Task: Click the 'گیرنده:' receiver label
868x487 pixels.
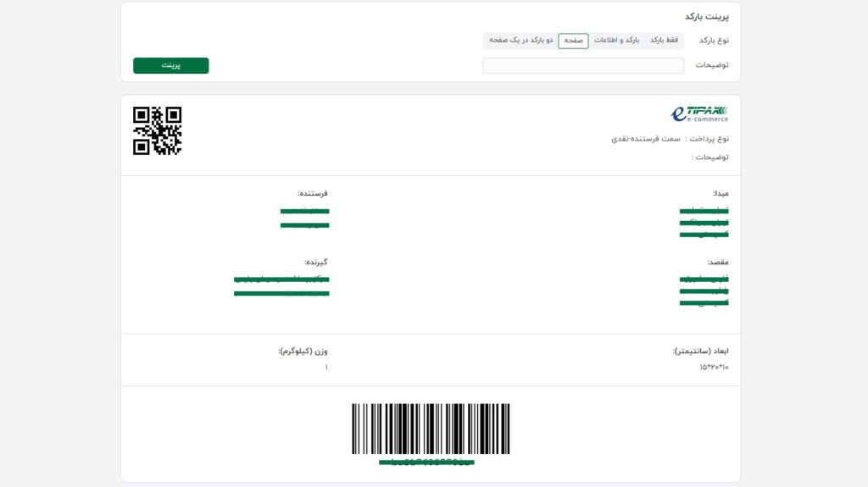Action: pos(315,263)
